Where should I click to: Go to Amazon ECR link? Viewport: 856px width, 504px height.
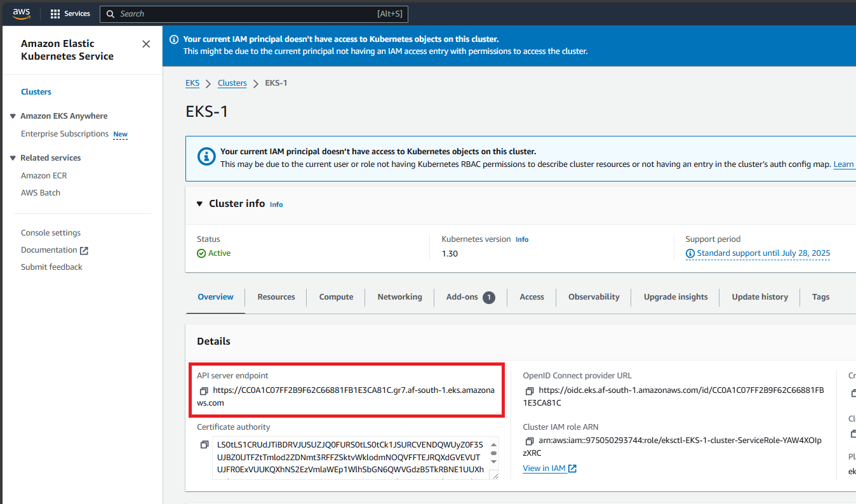point(44,176)
